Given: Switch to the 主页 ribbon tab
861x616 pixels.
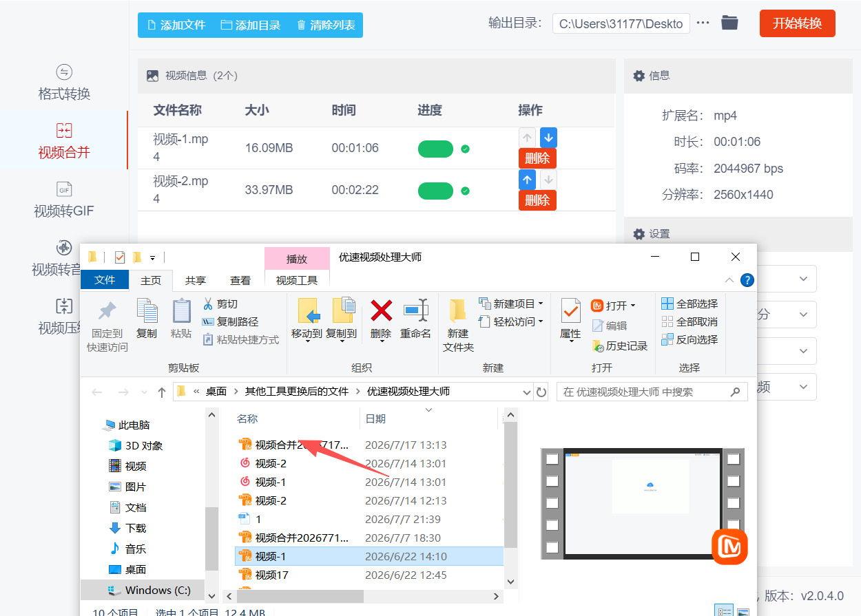Looking at the screenshot, I should click(x=151, y=280).
